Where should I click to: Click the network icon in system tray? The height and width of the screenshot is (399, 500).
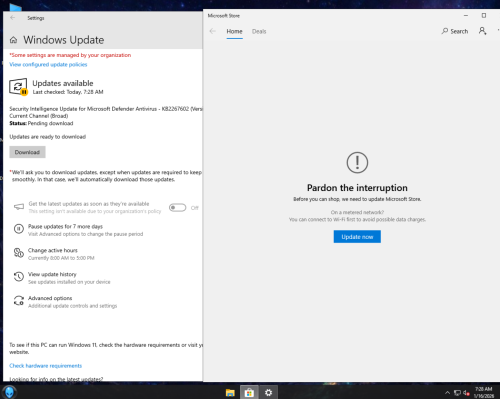click(x=457, y=393)
